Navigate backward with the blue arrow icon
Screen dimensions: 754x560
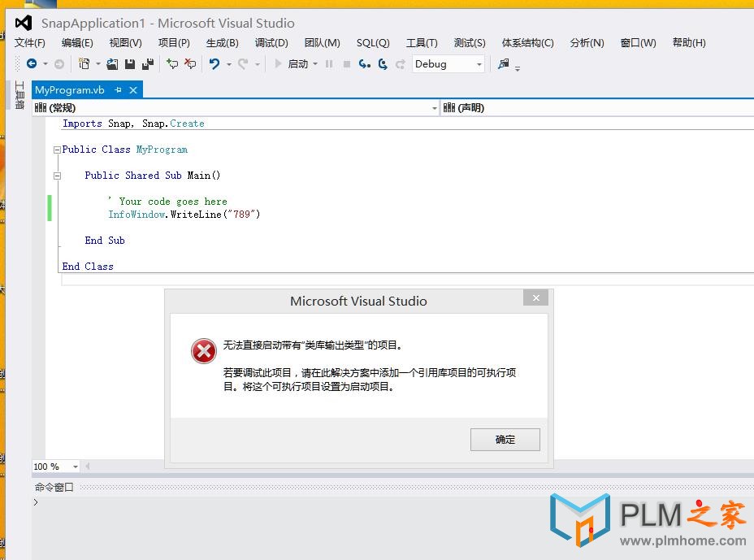(32, 63)
